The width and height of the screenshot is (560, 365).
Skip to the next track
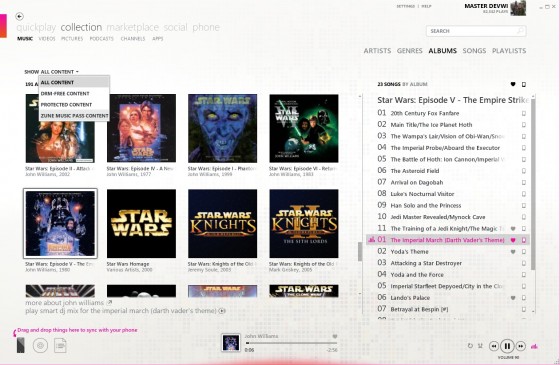(x=521, y=346)
